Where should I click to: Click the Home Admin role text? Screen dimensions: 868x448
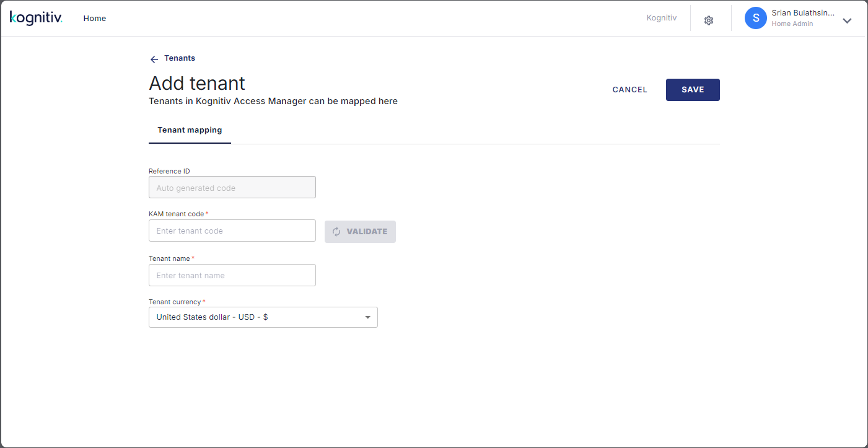pos(792,24)
